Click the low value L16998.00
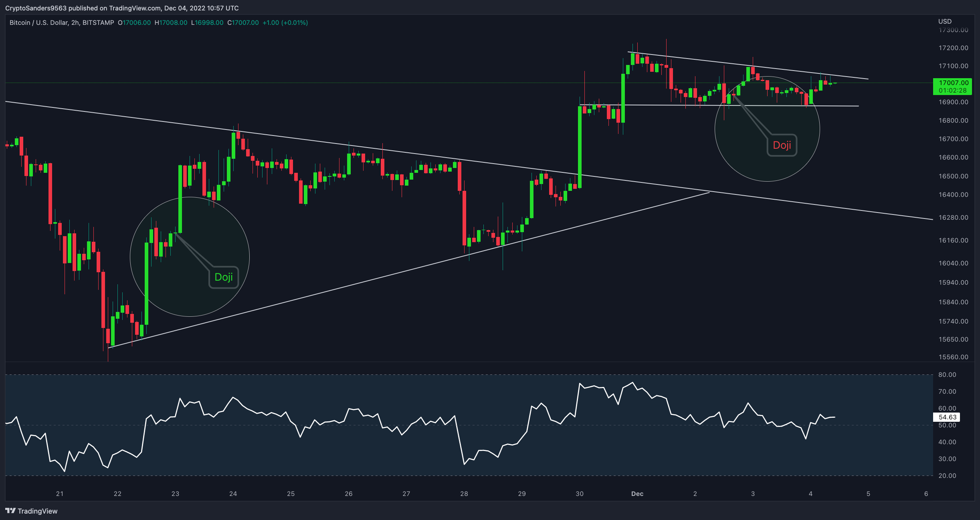The width and height of the screenshot is (980, 520). coord(207,23)
